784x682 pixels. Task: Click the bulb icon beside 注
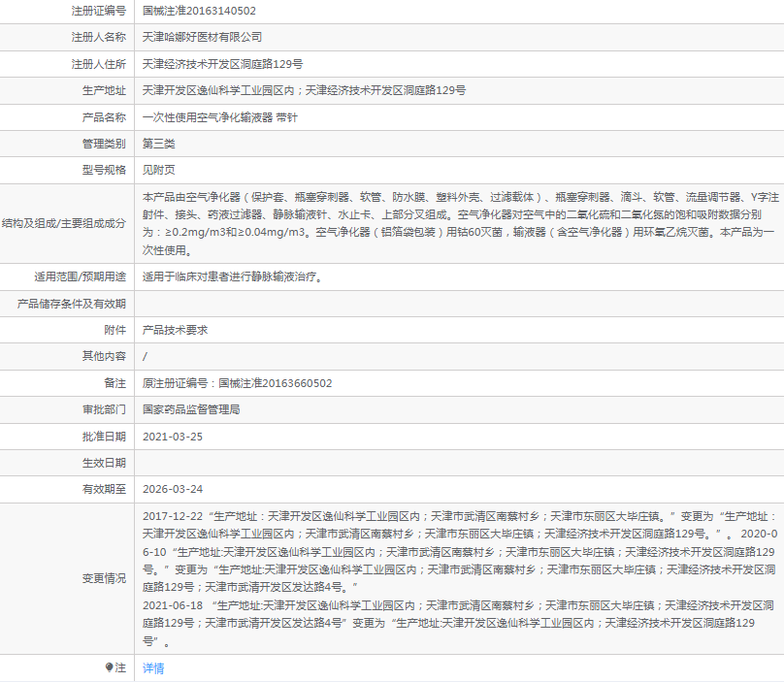pos(110,667)
